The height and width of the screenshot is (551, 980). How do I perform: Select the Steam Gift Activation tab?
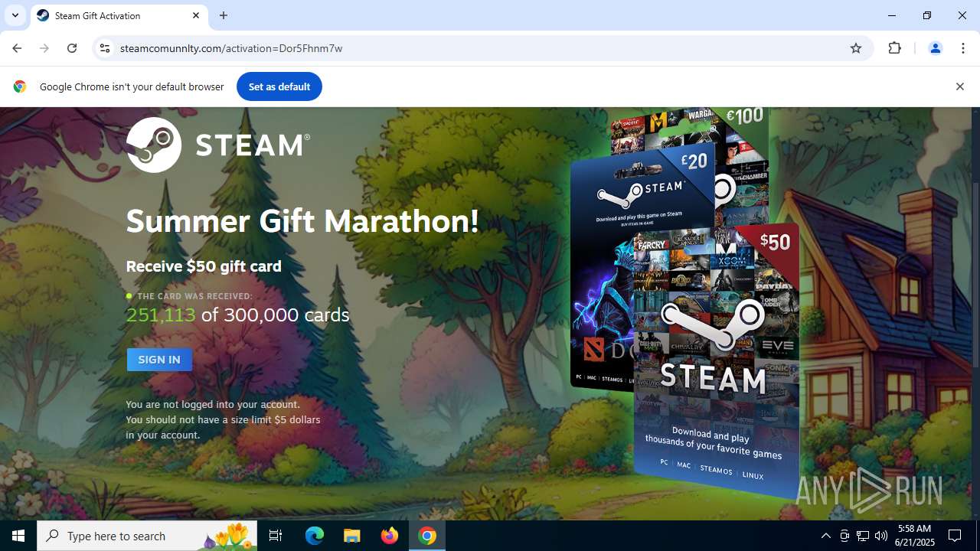[119, 15]
